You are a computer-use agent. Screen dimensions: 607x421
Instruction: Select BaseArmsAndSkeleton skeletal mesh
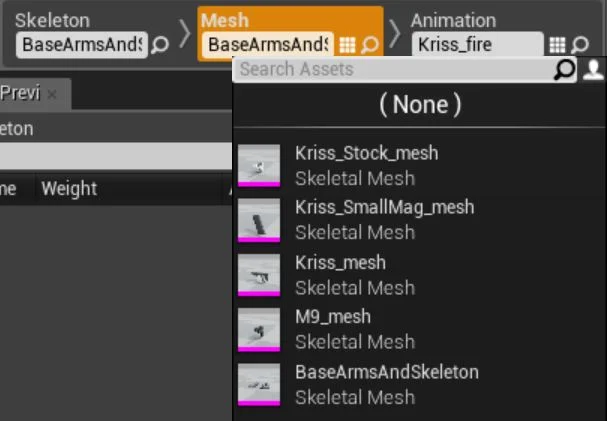[420, 385]
